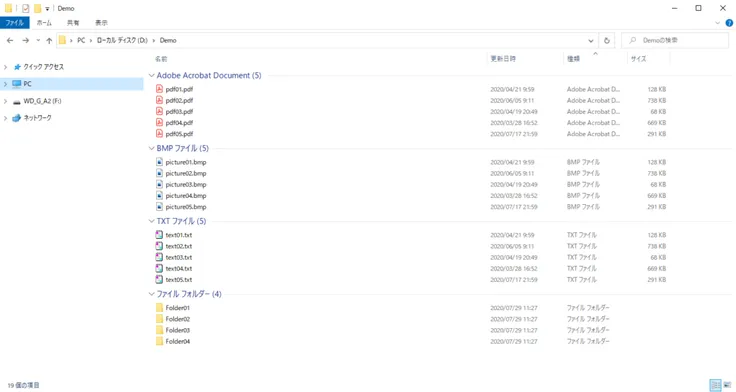Click the text04.txt file icon
This screenshot has width=736, height=392.
159,269
